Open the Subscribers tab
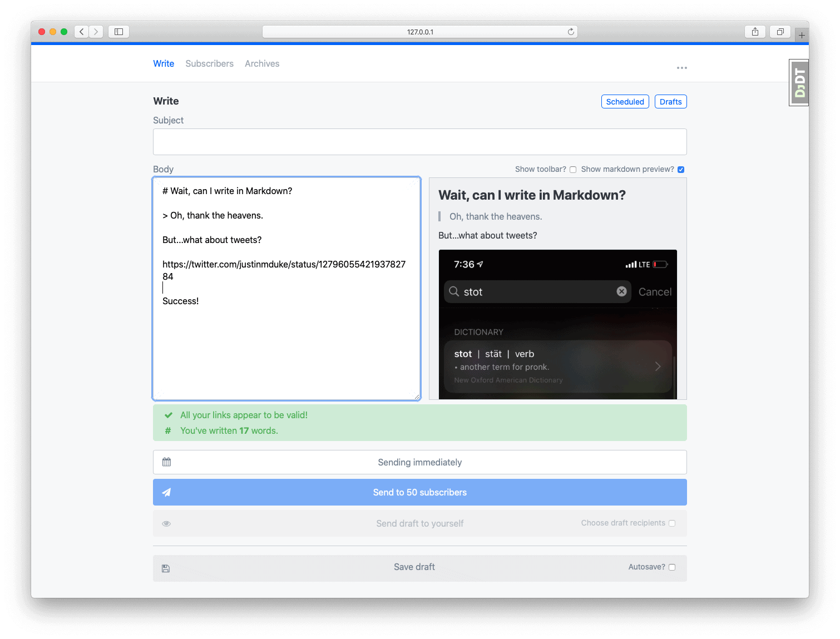The image size is (840, 639). tap(210, 63)
